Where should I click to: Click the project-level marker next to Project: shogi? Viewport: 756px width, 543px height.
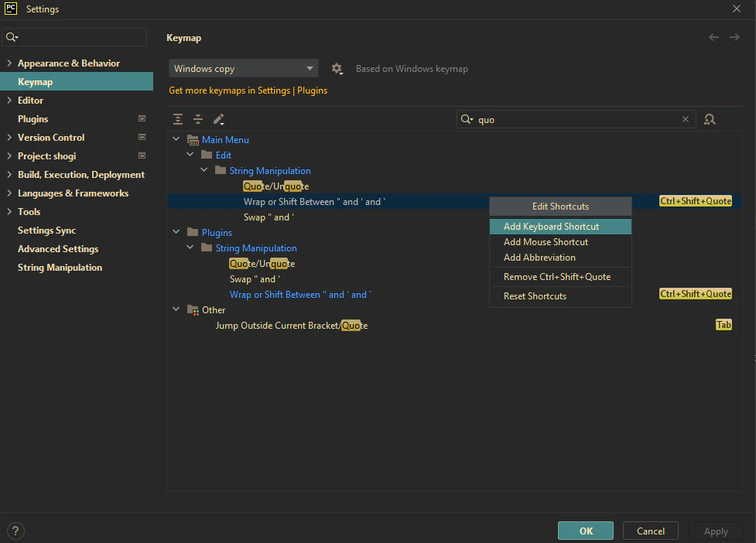pos(142,155)
